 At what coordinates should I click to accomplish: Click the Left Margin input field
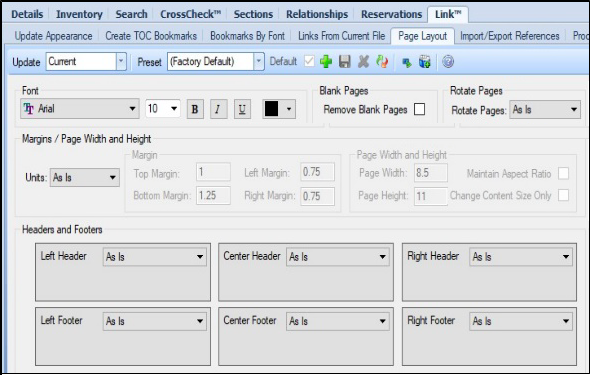[317, 172]
